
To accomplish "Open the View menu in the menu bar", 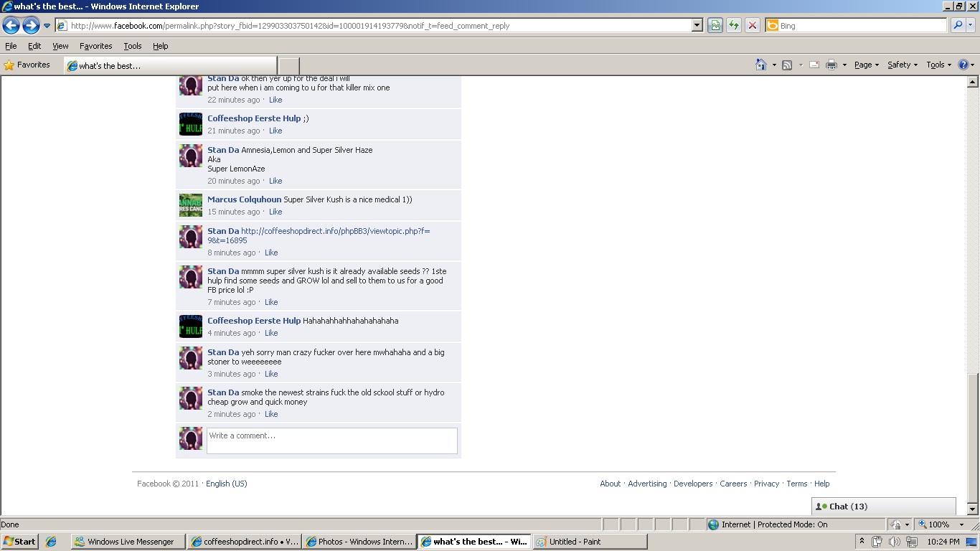I will pos(60,46).
